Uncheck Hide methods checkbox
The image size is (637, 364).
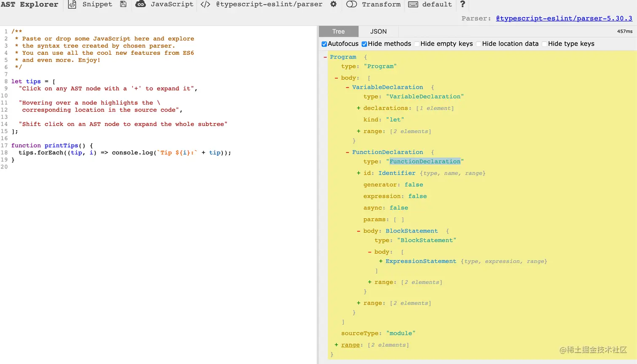pos(364,44)
